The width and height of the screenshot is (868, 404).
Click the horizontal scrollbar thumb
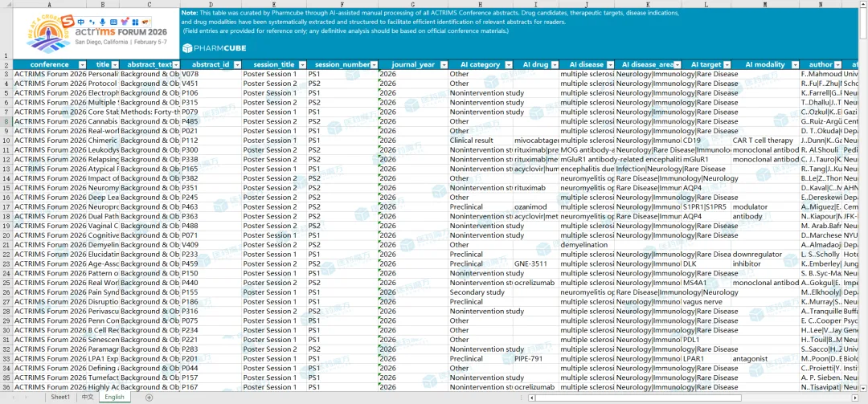(x=638, y=398)
